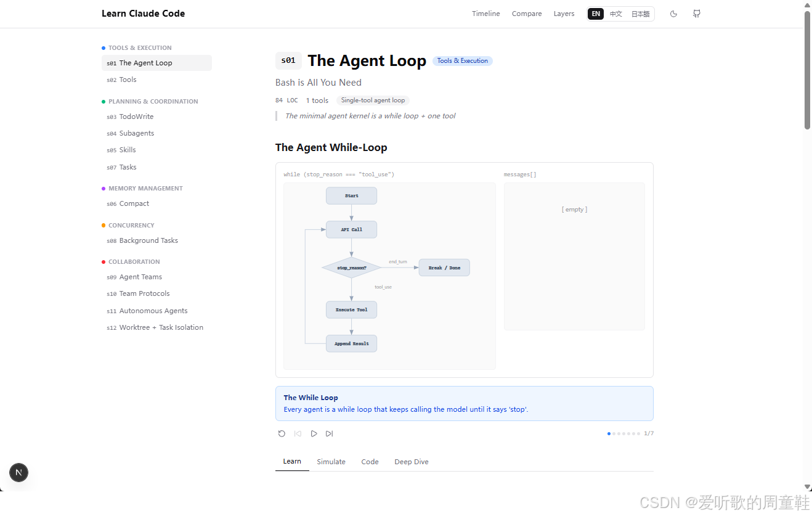Open s02 Tools lesson
The image size is (812, 516).
coord(156,80)
